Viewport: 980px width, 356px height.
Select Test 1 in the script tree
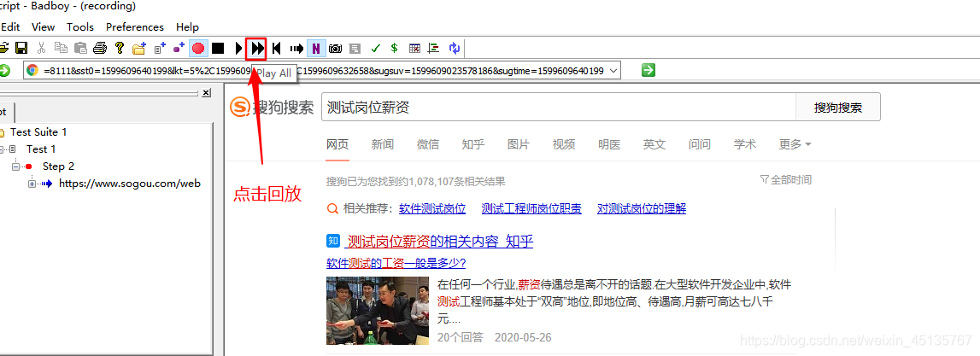pos(41,149)
